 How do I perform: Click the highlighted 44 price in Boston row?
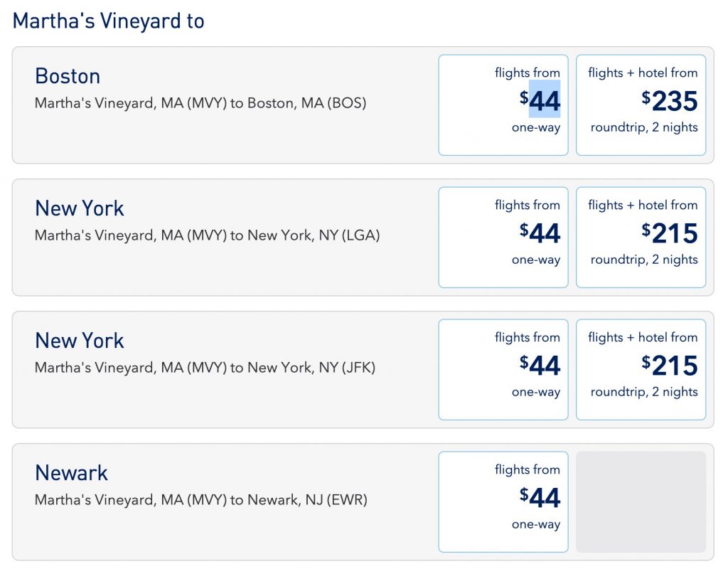(x=545, y=102)
